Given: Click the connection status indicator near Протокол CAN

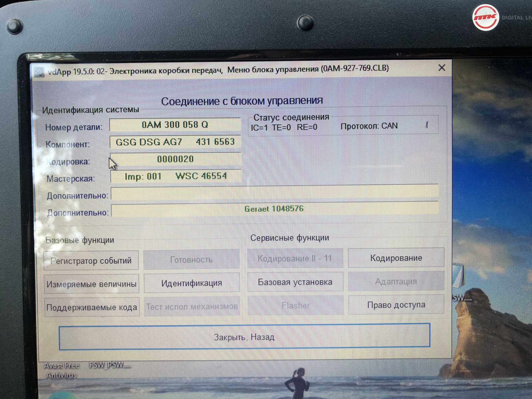Looking at the screenshot, I should (x=427, y=126).
